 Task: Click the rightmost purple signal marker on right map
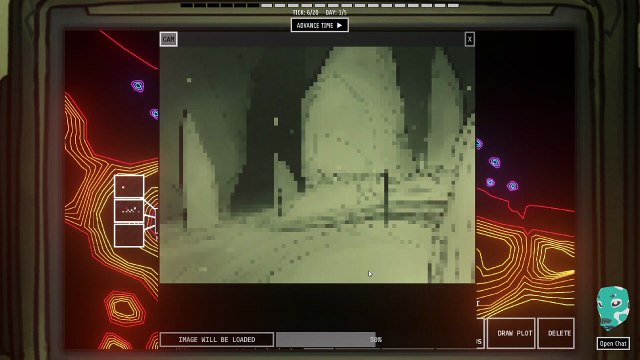[513, 186]
